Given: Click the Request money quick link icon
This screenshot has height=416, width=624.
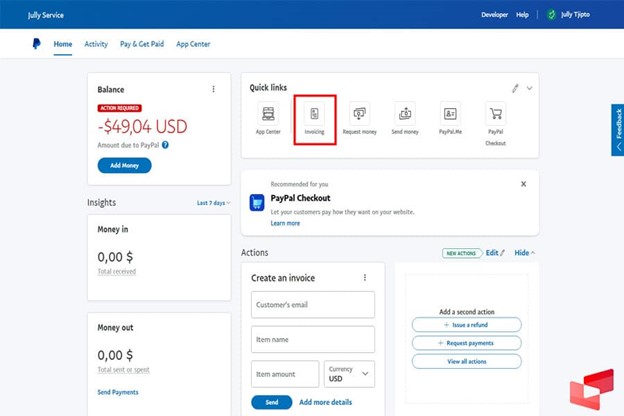Looking at the screenshot, I should (359, 114).
